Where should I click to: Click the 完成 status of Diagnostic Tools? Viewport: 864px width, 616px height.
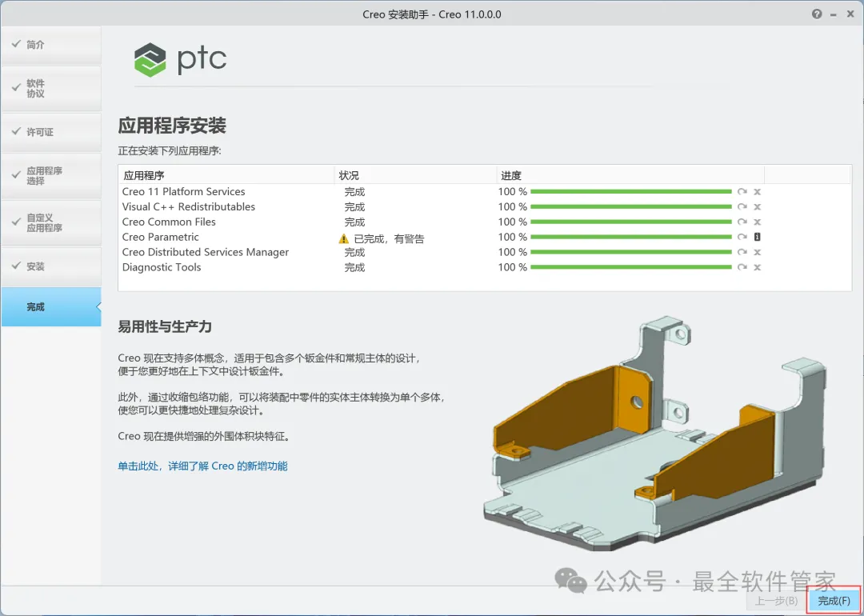tap(355, 267)
